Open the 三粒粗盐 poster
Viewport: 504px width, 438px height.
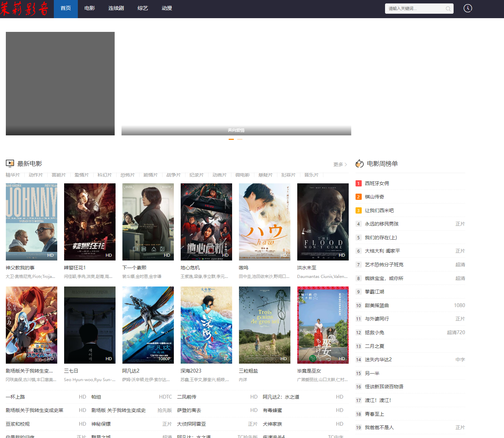tap(265, 325)
